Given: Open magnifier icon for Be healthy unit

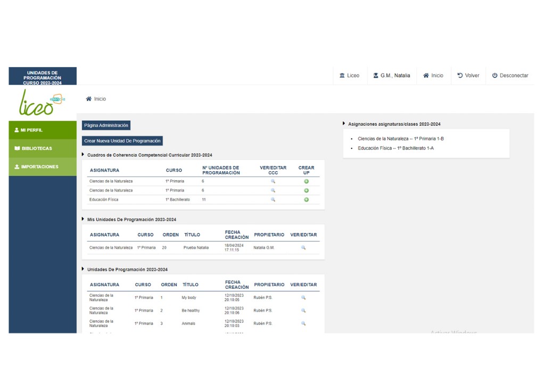Looking at the screenshot, I should (303, 311).
